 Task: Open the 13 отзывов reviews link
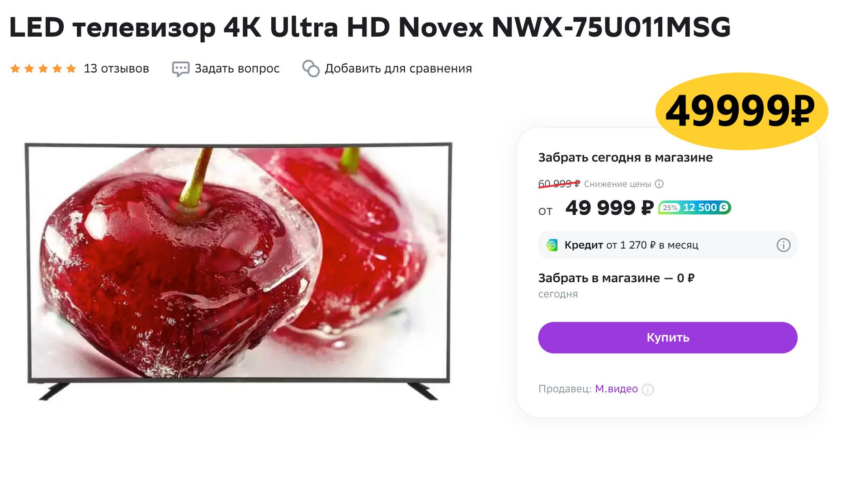(116, 69)
